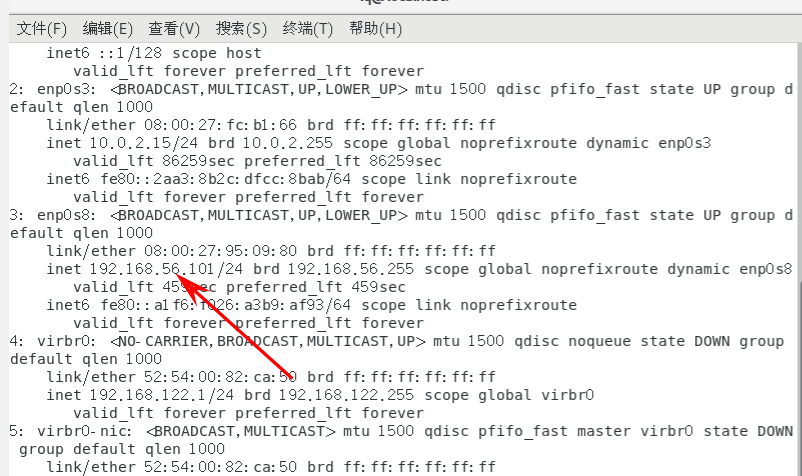Screen dimensions: 802x476
Task: Click 'master virbr0' on the virbr0-nic line
Action: (635, 431)
